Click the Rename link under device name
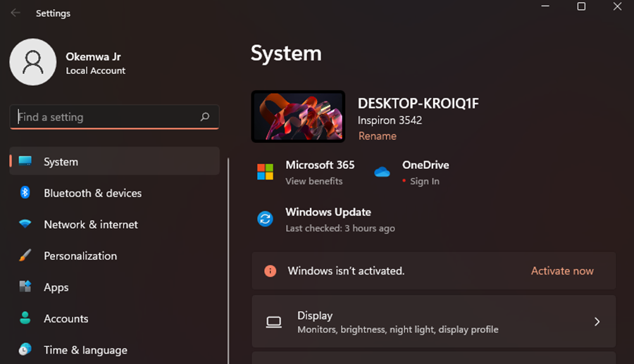 [377, 136]
